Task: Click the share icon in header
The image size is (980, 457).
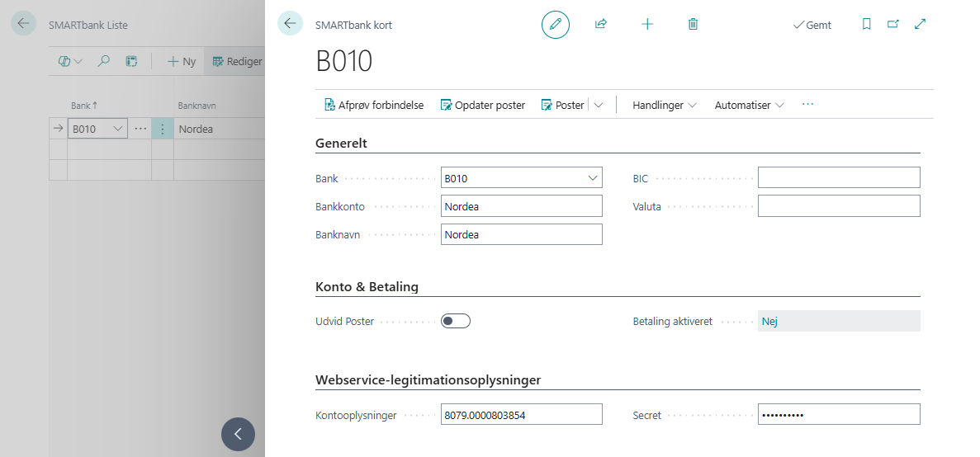Action: [x=601, y=25]
